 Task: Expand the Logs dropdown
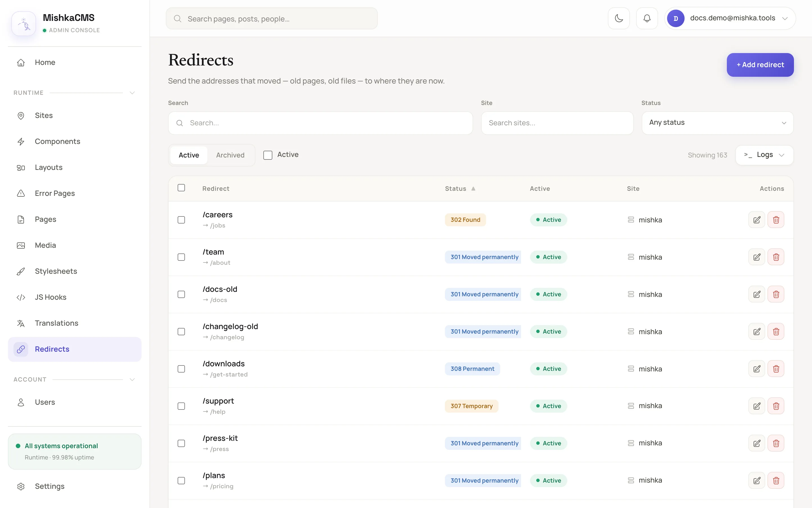[764, 155]
